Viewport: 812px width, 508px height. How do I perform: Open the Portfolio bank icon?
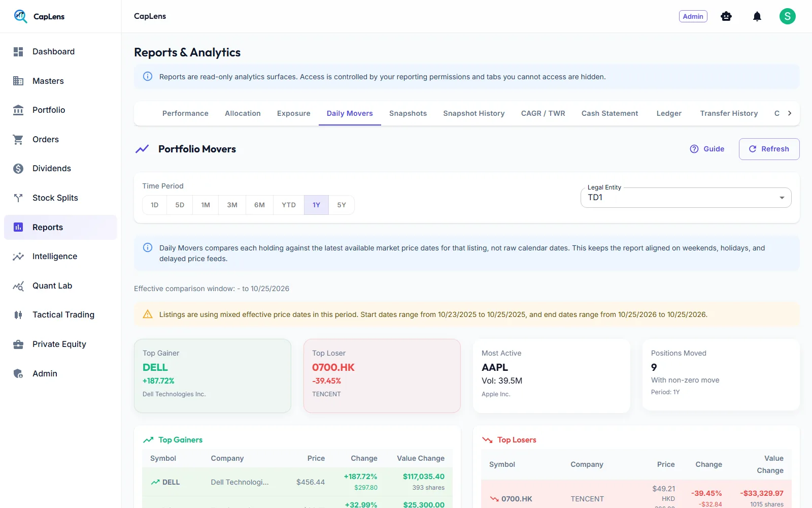18,110
